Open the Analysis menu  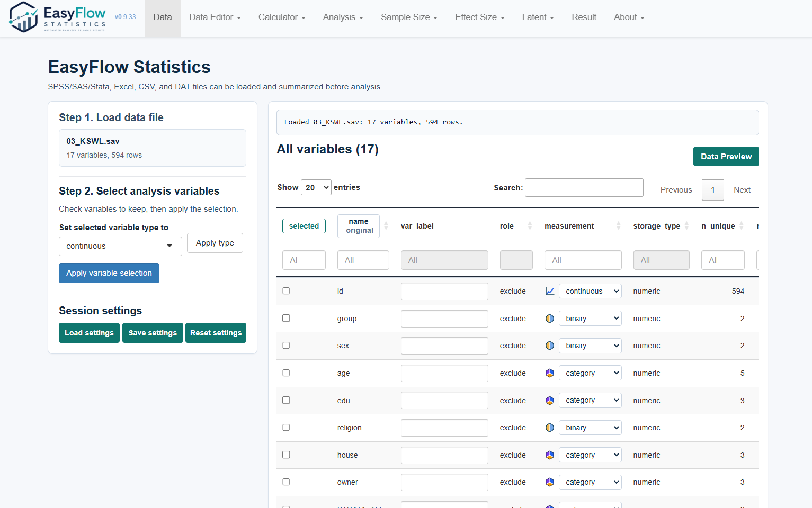point(343,17)
